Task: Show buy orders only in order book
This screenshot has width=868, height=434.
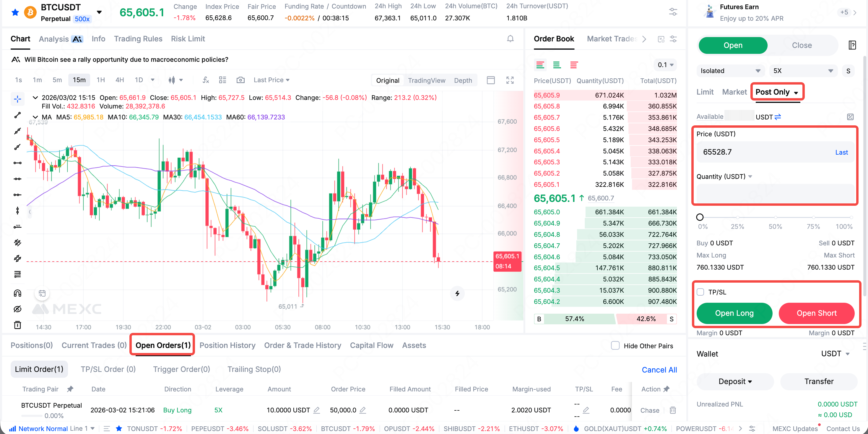Action: click(557, 65)
